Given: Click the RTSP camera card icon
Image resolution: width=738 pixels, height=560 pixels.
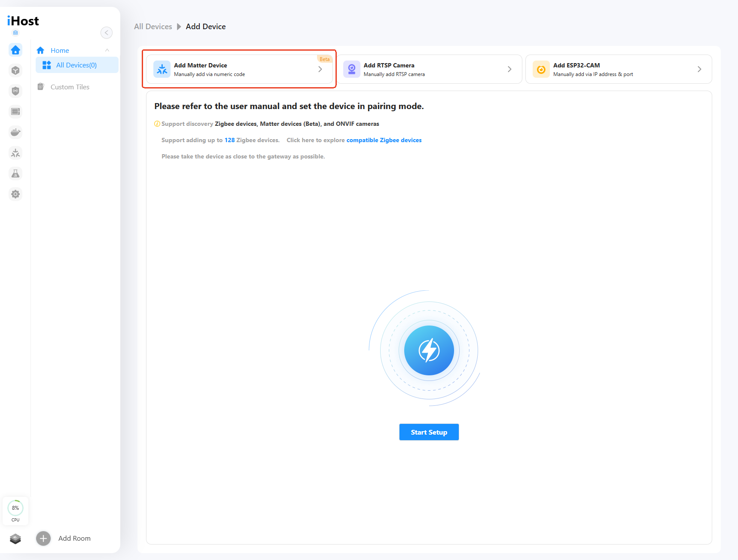Looking at the screenshot, I should click(352, 69).
